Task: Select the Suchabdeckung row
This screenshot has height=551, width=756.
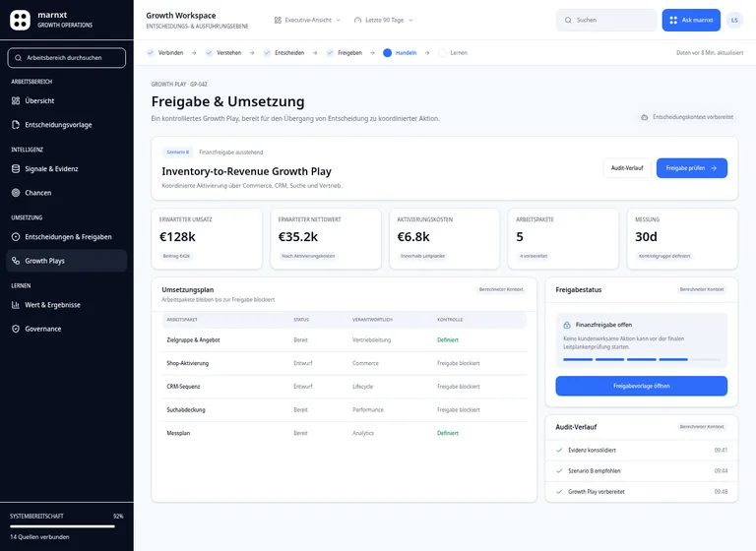Action: 345,410
